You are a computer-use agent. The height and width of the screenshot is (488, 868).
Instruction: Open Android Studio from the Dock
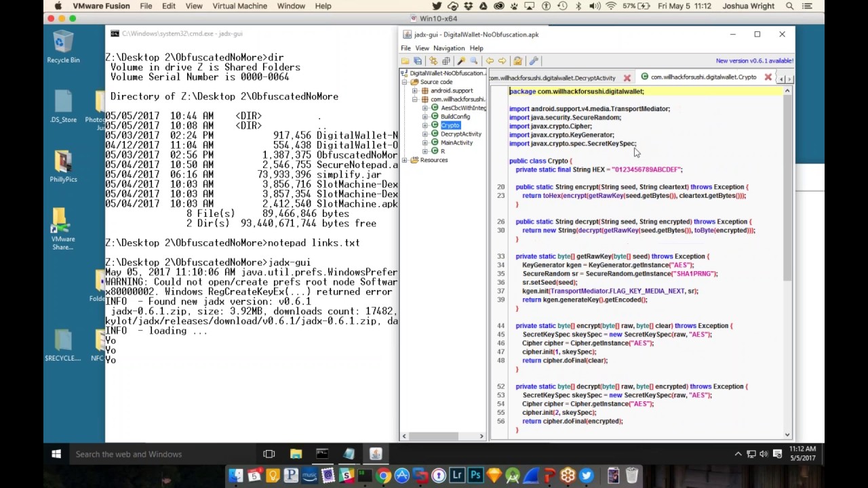click(512, 476)
